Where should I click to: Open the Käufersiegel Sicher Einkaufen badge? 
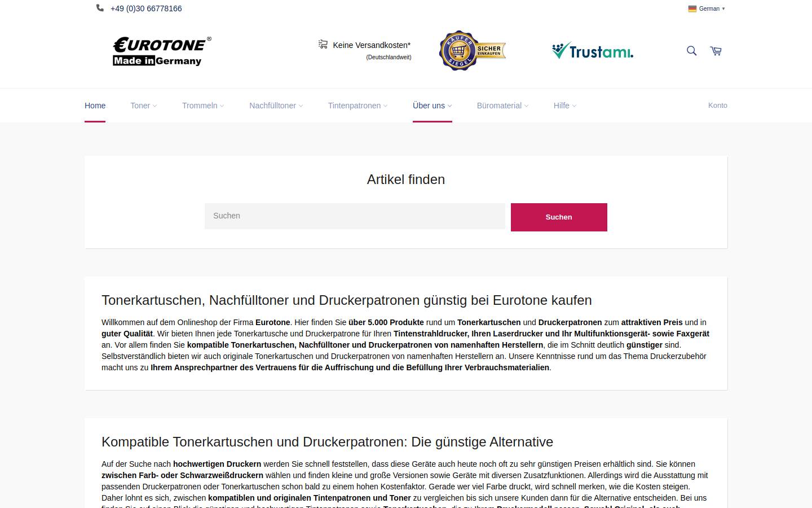tap(473, 51)
